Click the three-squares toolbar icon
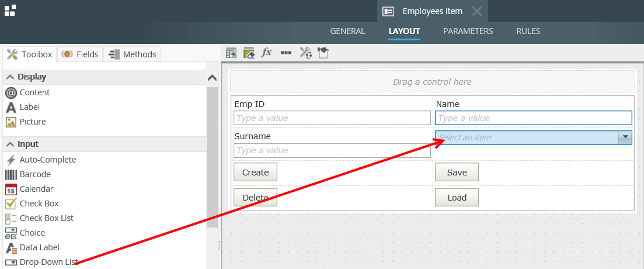The width and height of the screenshot is (644, 269). click(286, 53)
